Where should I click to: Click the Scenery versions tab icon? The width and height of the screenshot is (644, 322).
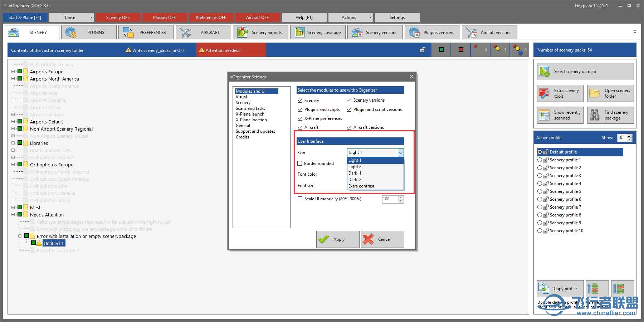tap(357, 32)
